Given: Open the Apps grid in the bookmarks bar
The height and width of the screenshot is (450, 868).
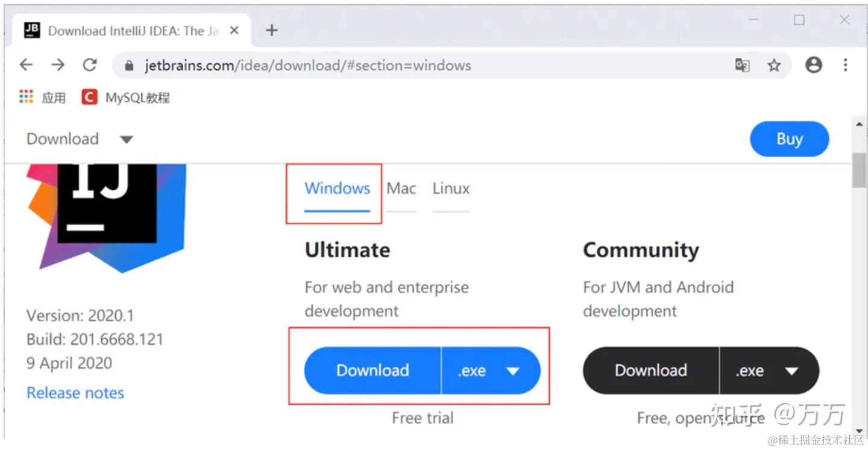Looking at the screenshot, I should pos(26,97).
